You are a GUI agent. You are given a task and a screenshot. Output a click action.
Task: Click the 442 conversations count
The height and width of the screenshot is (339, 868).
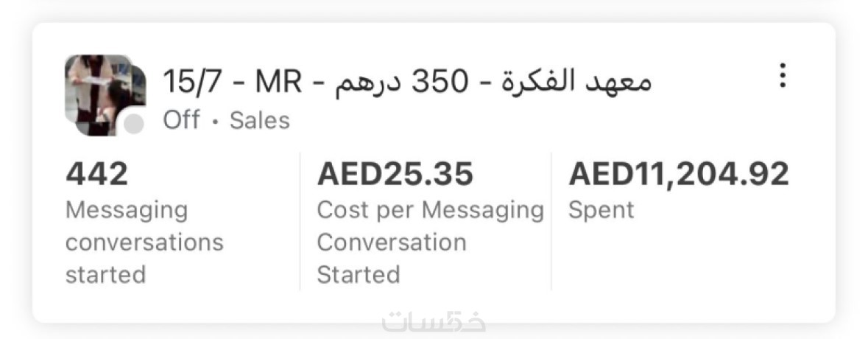tap(97, 175)
